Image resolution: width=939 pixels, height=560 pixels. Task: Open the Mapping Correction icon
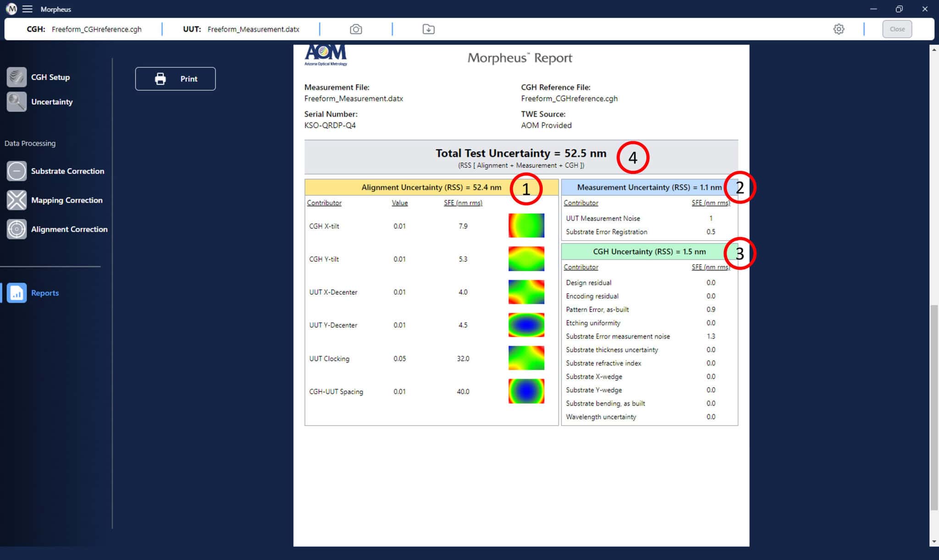[x=17, y=200]
